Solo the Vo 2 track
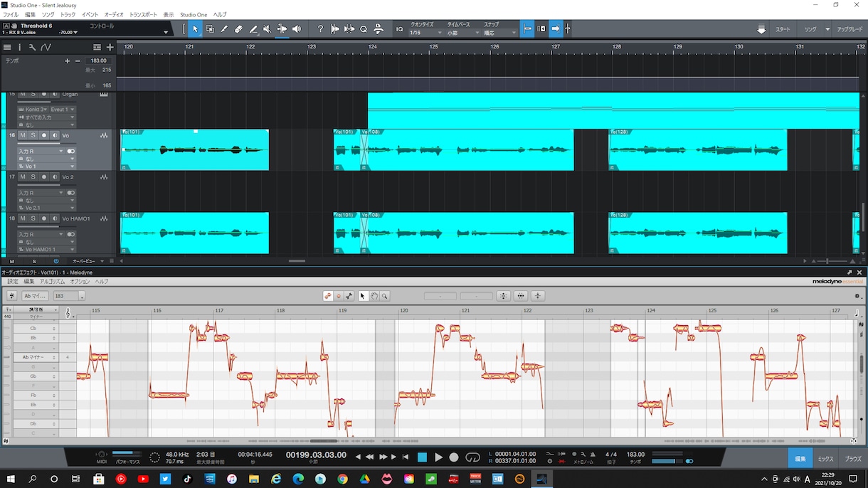868x488 pixels. [x=33, y=177]
